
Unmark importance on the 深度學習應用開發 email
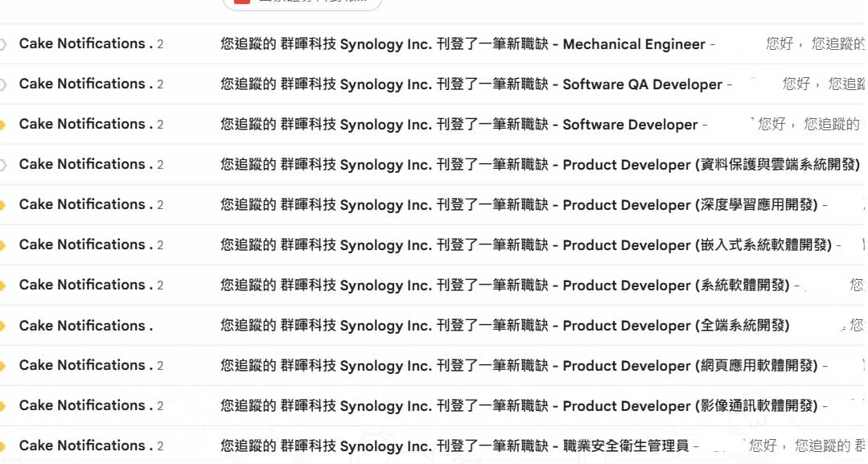tap(2, 205)
